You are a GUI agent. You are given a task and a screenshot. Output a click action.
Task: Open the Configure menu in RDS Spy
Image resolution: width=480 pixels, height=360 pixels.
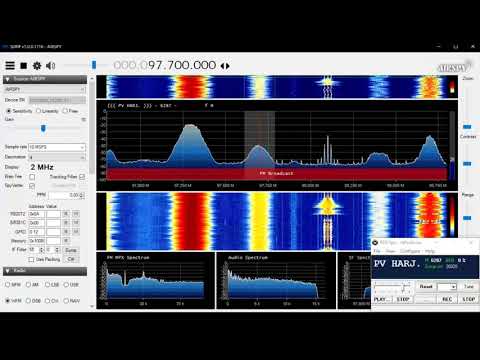[410, 251]
